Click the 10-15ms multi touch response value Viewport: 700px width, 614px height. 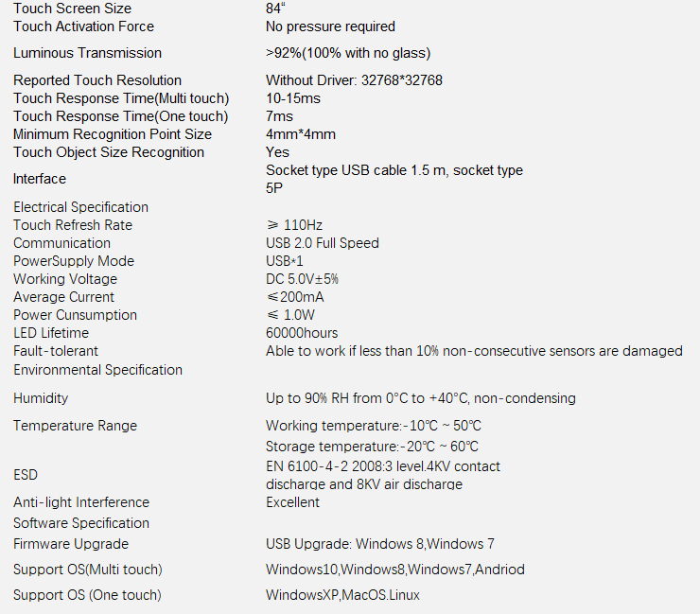coord(293,98)
